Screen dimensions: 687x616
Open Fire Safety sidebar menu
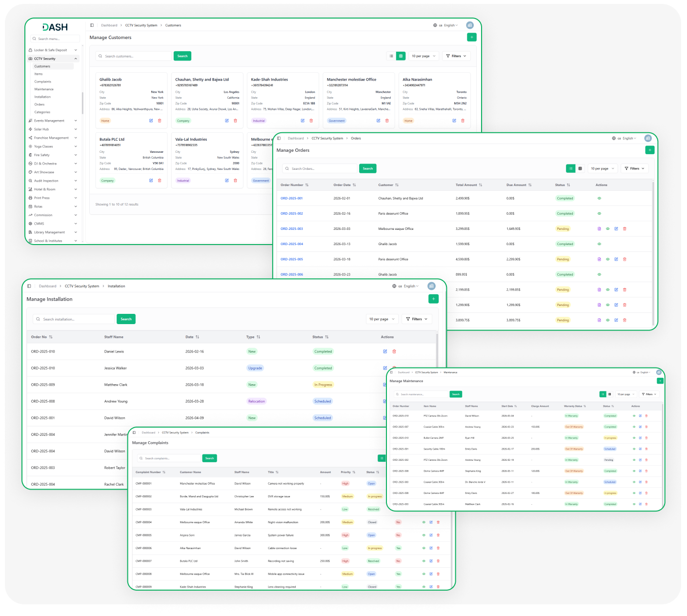click(x=53, y=155)
